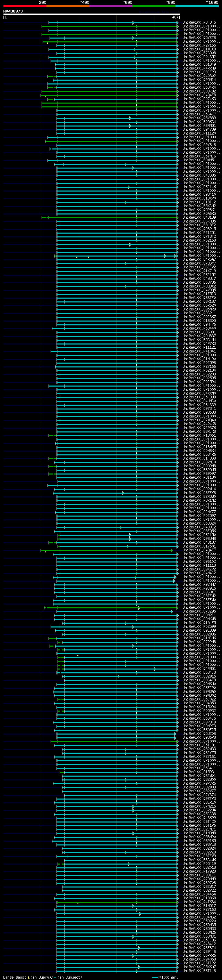Open hit UniRef100_A9V8J8
Screen dimensions: 222x980
199,145
